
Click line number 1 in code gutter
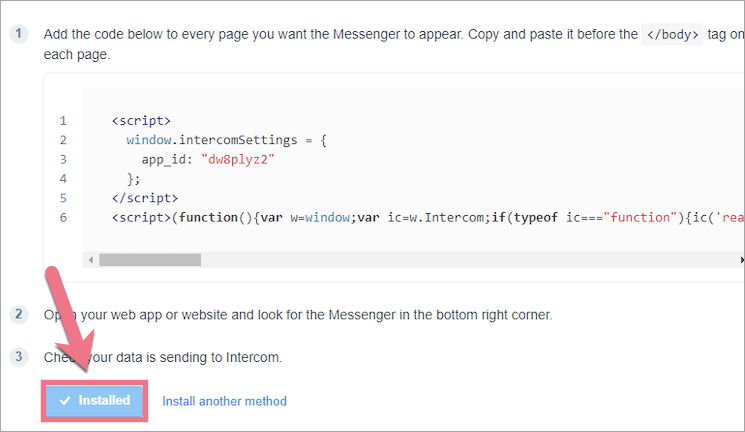tap(63, 121)
